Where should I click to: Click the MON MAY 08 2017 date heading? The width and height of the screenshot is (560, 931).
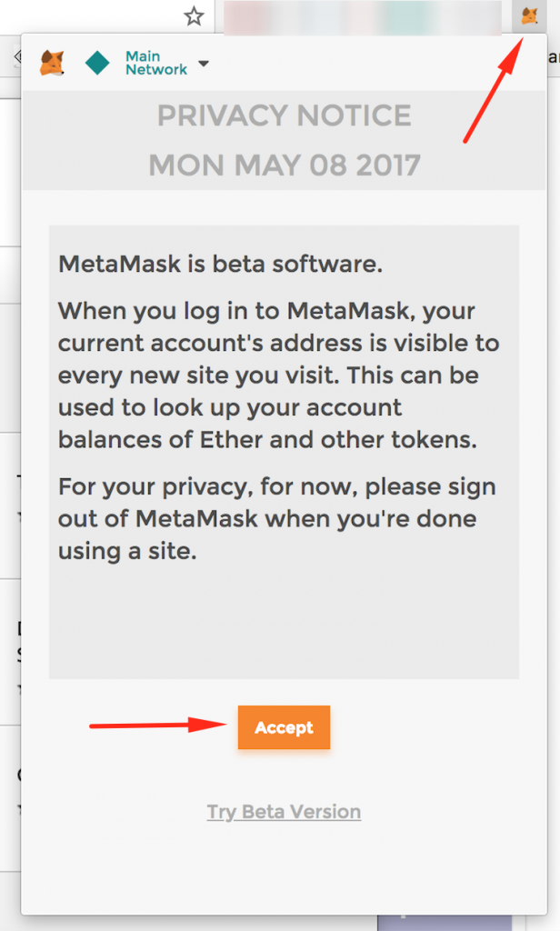pos(284,165)
